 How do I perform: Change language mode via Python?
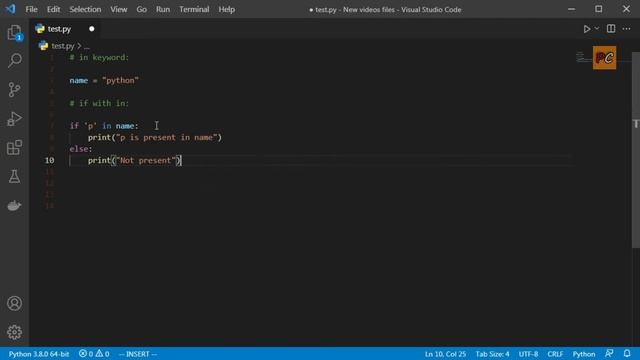(584, 354)
